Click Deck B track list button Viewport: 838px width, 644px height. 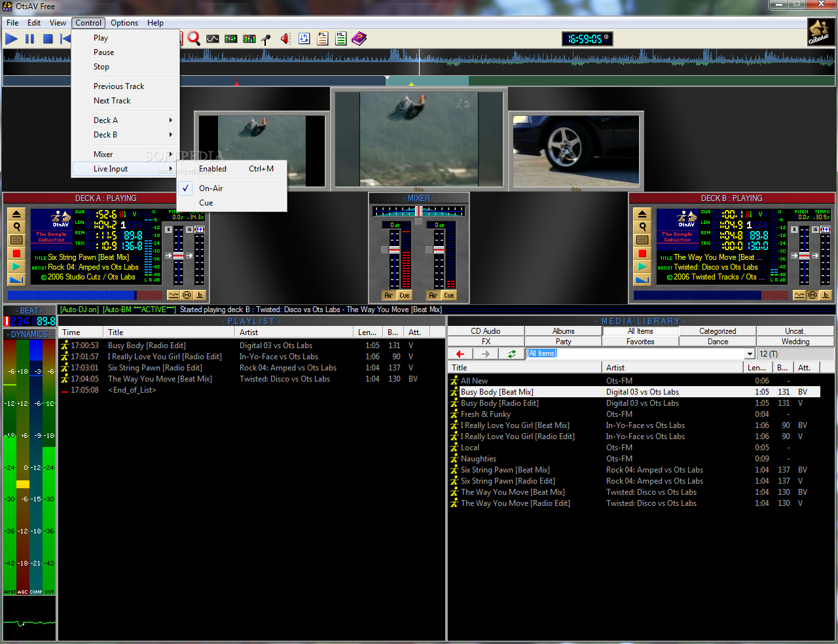coord(642,240)
